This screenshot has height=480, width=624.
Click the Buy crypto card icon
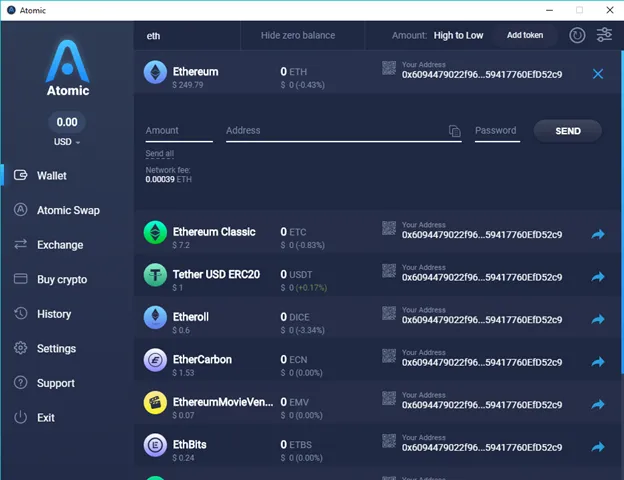click(21, 279)
